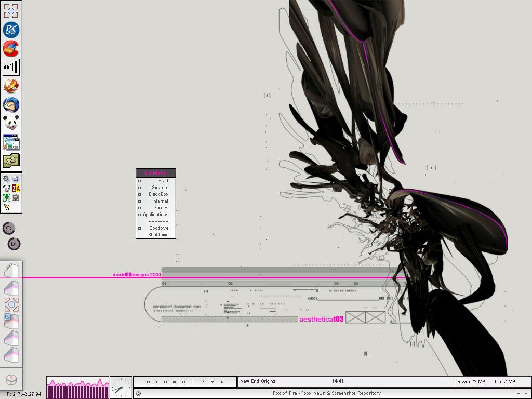Click the Up: 2 MB readout
Screen dimensions: 532x399
505,382
